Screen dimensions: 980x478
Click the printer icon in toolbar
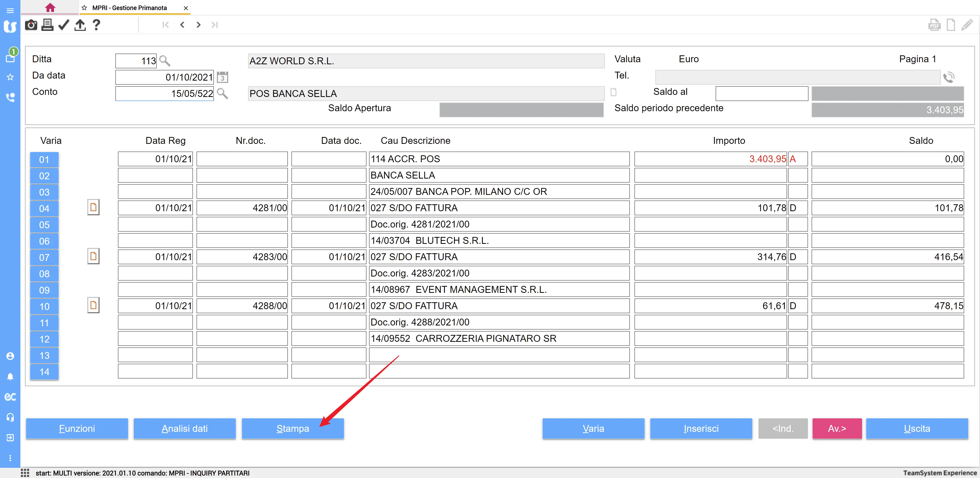[47, 25]
